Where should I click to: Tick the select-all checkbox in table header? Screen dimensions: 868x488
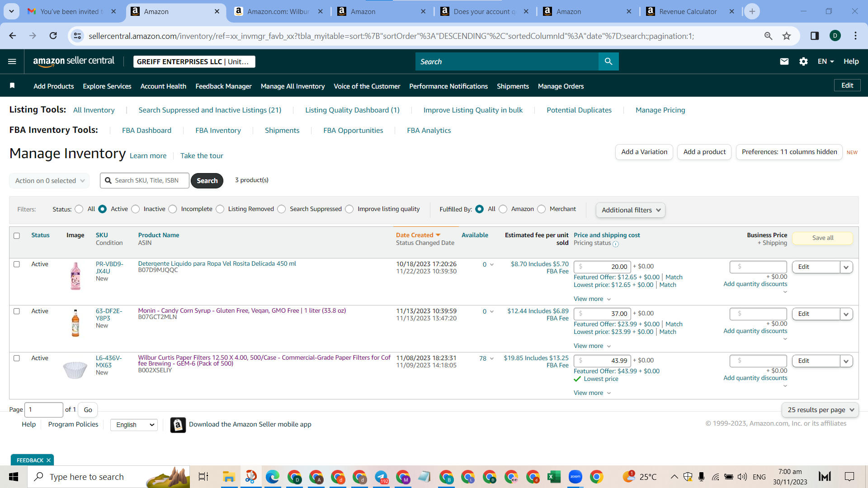pyautogui.click(x=17, y=236)
